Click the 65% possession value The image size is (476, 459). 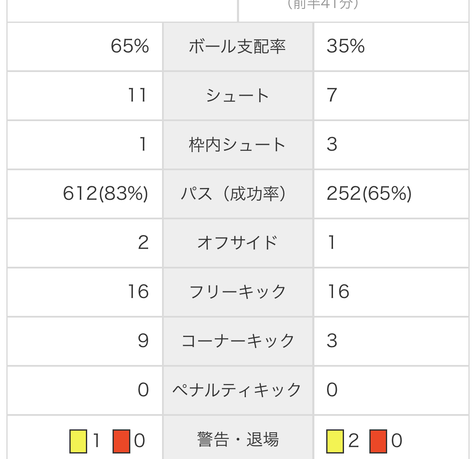tap(129, 46)
